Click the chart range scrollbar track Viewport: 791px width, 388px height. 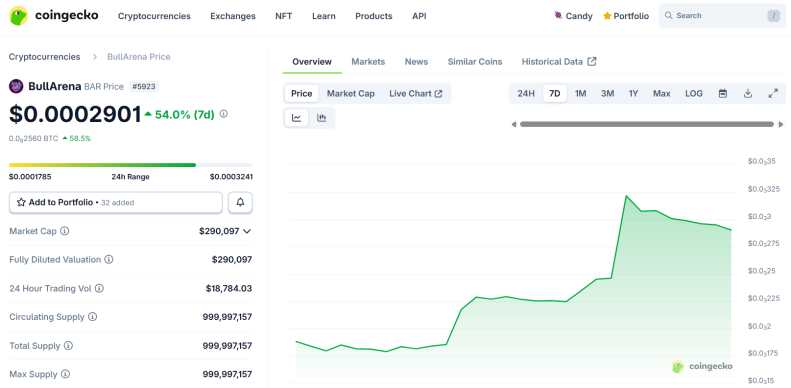click(647, 124)
